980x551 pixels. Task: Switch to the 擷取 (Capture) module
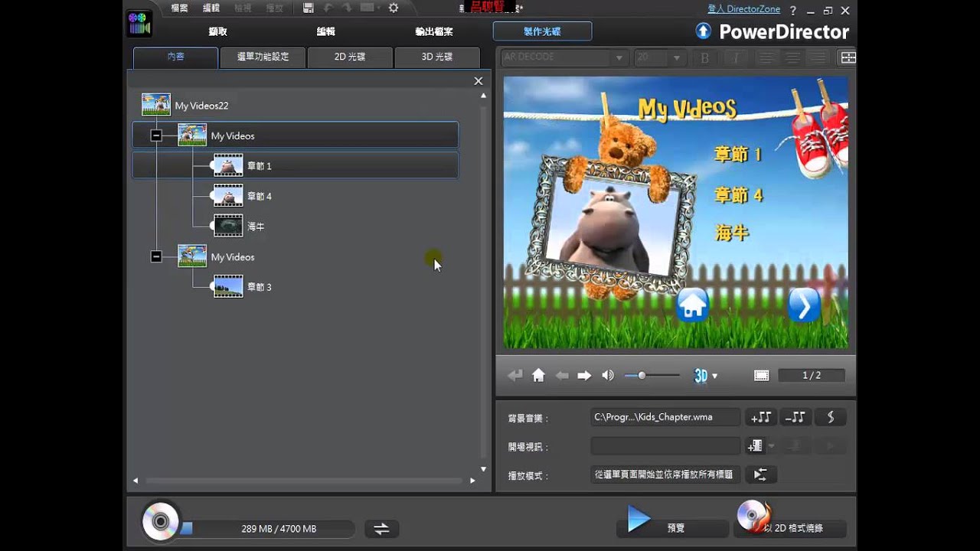(x=218, y=31)
